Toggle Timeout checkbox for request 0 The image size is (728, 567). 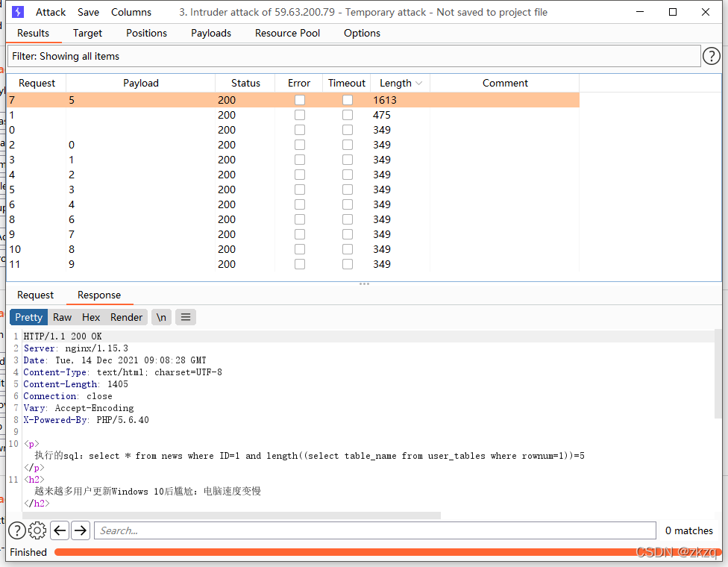(x=348, y=130)
